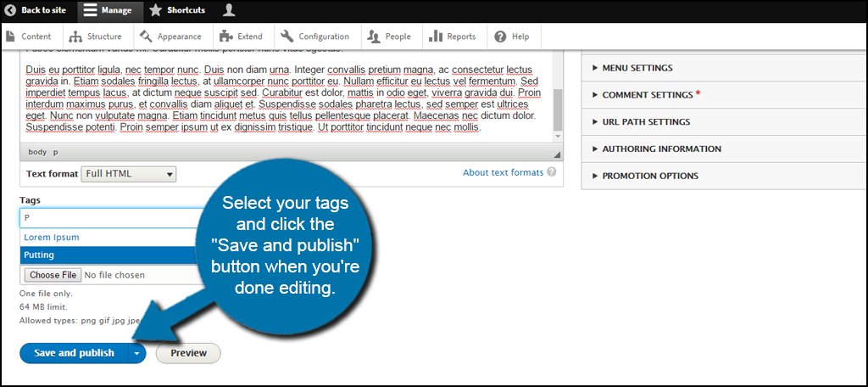Pick the Lorem Ipsum tag suggestion
This screenshot has width=868, height=387.
[x=52, y=238]
